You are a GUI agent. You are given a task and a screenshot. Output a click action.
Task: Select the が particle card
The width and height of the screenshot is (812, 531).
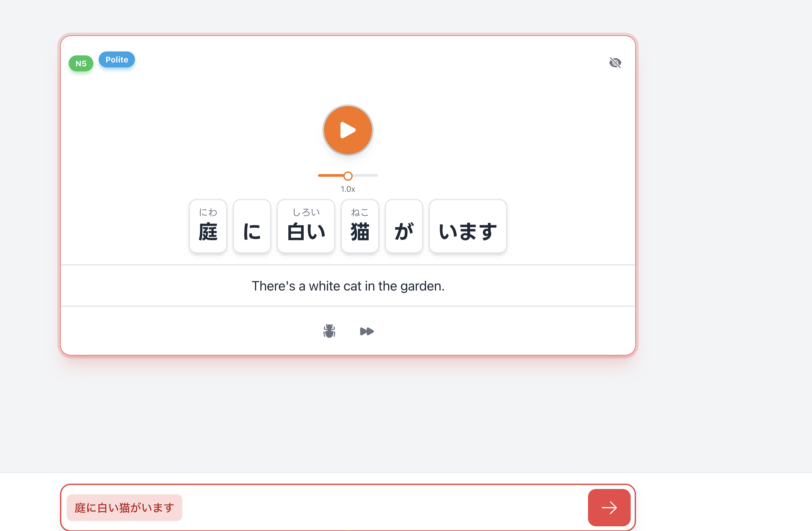[x=404, y=226]
